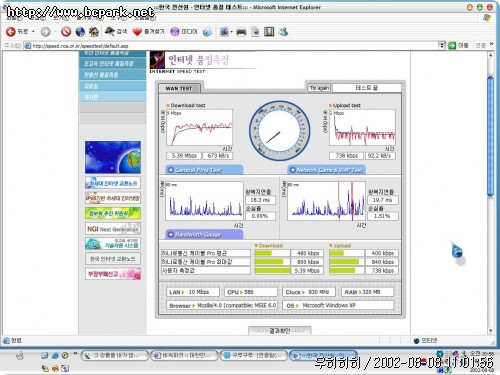500x375 pixels.
Task: Click the Print printer icon
Action: click(x=241, y=32)
